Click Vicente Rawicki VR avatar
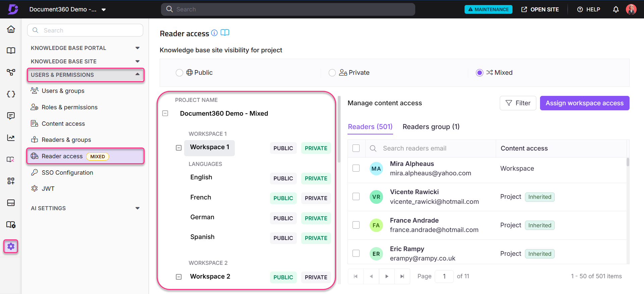644x294 pixels. [x=376, y=197]
